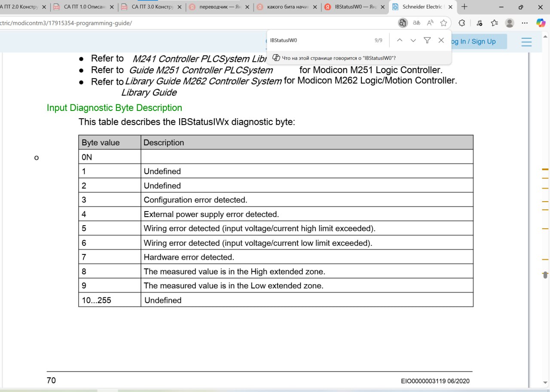This screenshot has width=550, height=392.
Task: Click the page vertical scrollbar thumb
Action: point(545,275)
